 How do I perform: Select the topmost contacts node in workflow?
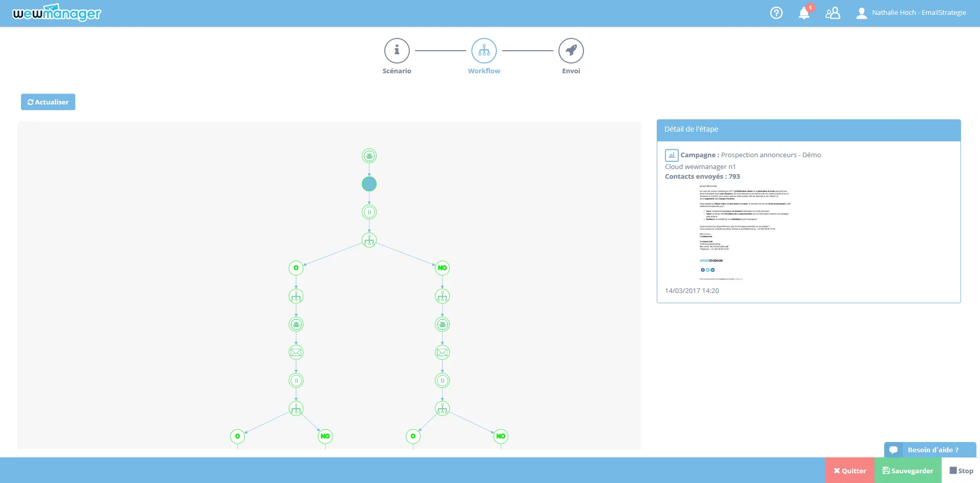[x=369, y=156]
